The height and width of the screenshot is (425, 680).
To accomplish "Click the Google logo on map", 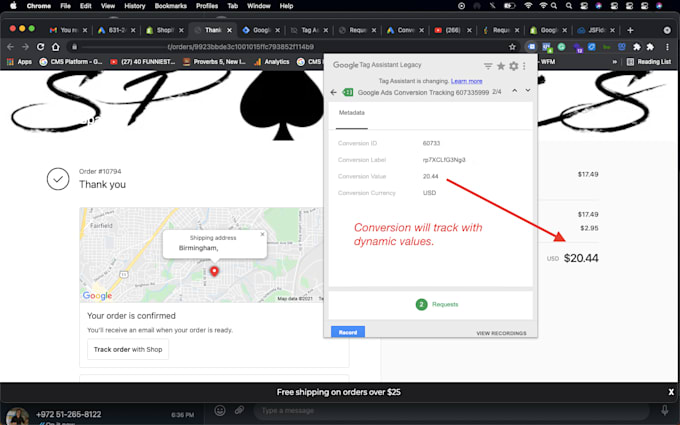I will click(97, 295).
